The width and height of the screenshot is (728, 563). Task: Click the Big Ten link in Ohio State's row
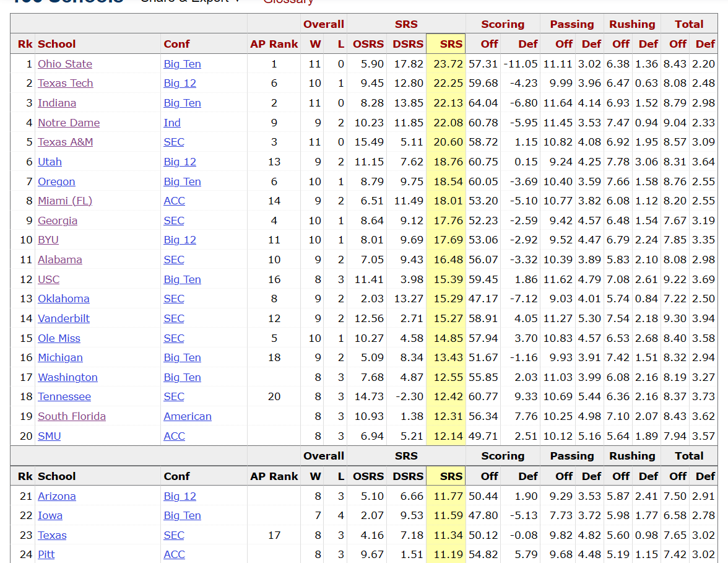pyautogui.click(x=183, y=64)
